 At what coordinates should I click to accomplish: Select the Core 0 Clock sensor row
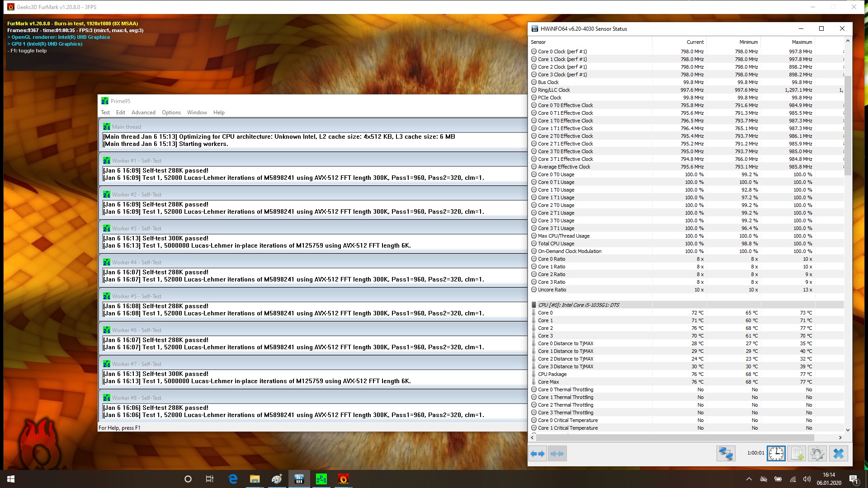pyautogui.click(x=562, y=52)
